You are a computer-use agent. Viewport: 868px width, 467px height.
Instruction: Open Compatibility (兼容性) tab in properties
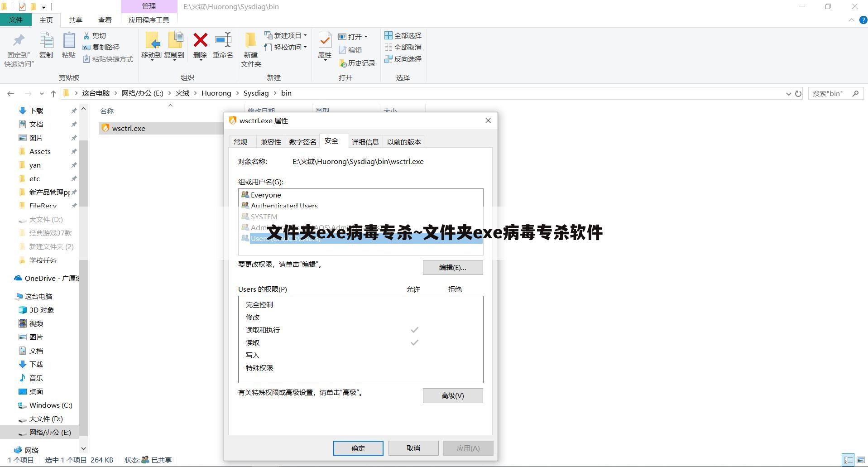[x=271, y=142]
